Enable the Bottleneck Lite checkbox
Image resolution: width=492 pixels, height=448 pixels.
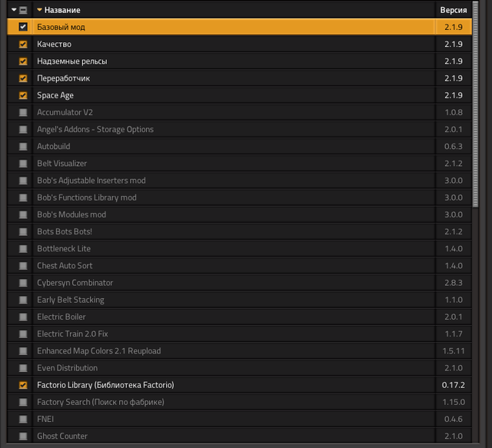point(23,249)
